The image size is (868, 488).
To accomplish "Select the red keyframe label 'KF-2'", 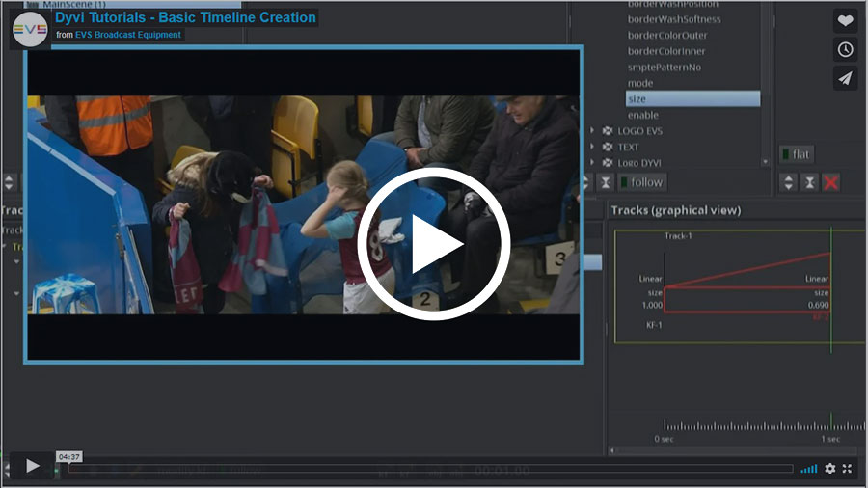I will 821,317.
